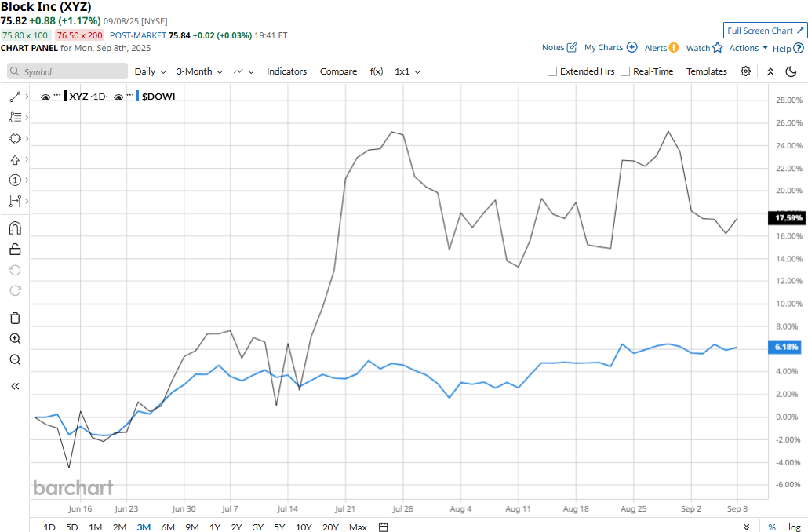Collapse the left drawing toolbar
The image size is (808, 532).
[15, 386]
